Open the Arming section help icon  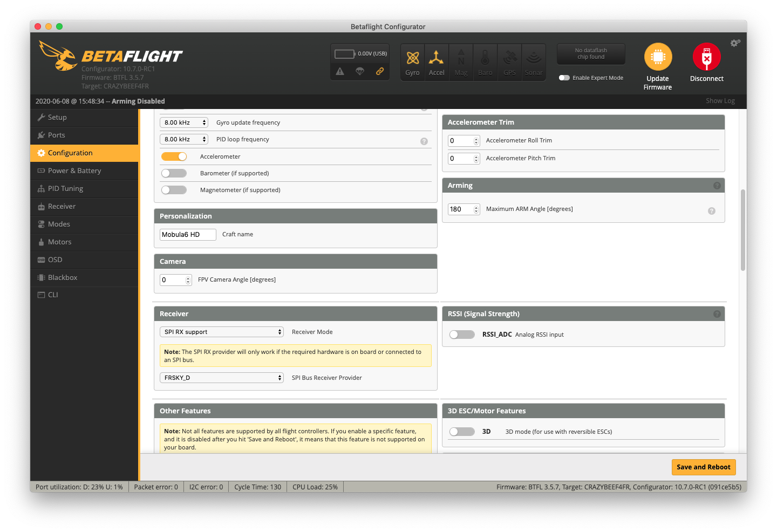pos(717,186)
